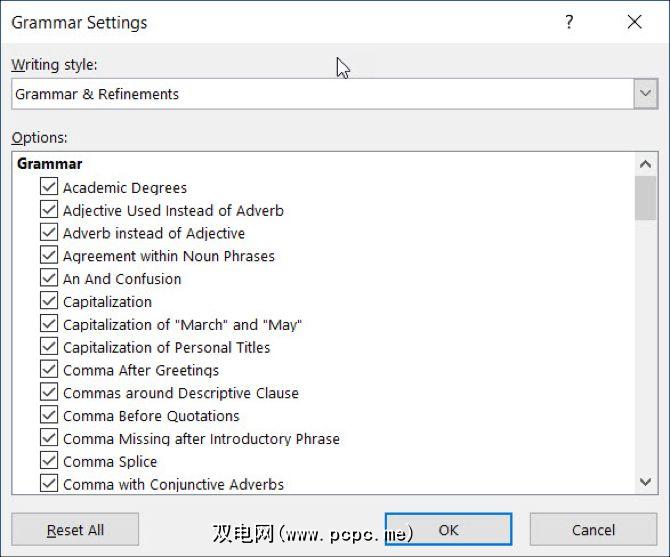The width and height of the screenshot is (670, 557).
Task: Toggle Comma Before Quotations checkbox
Action: (x=49, y=416)
